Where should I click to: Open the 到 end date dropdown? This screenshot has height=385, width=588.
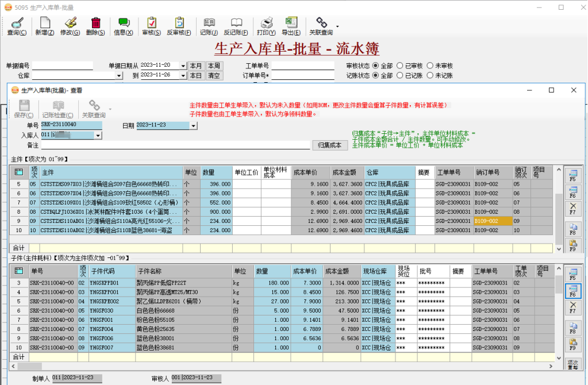tap(183, 76)
